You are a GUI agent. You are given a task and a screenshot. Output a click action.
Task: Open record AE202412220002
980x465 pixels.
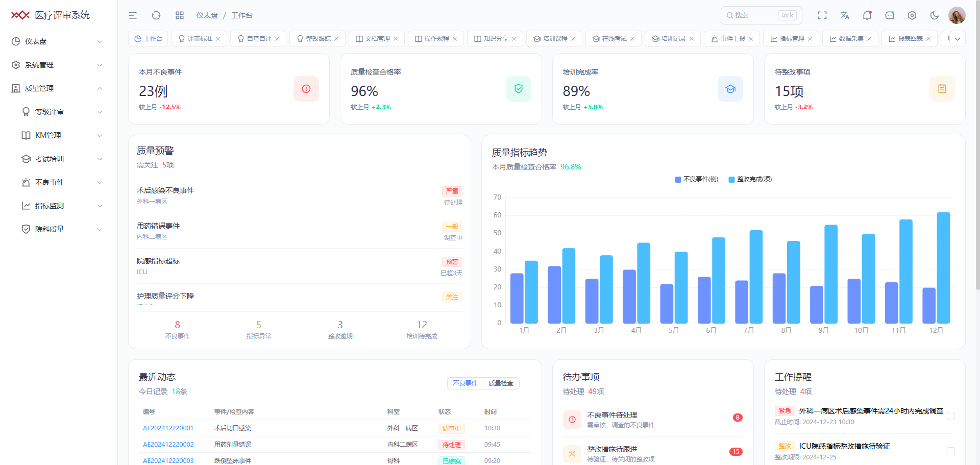click(x=168, y=445)
